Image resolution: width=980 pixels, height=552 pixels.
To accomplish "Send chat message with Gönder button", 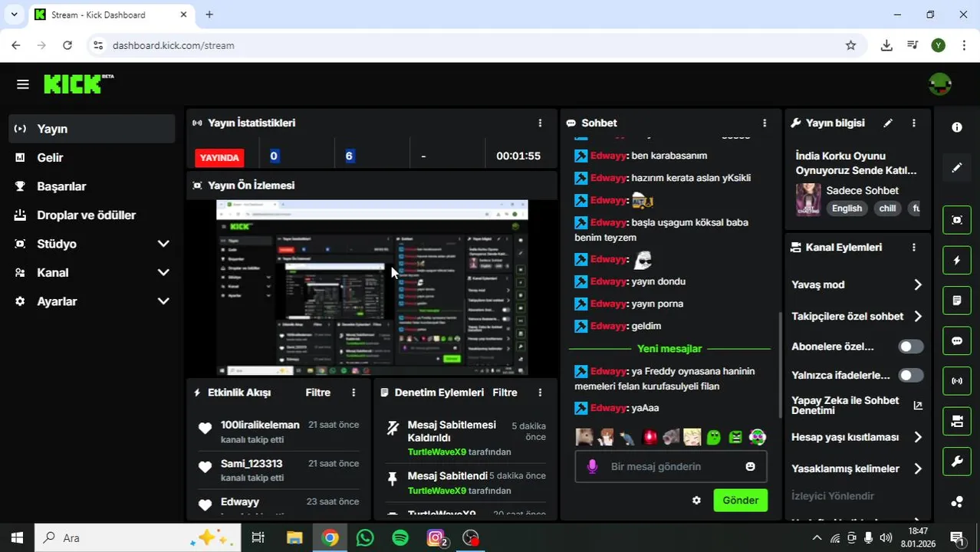I will tap(740, 501).
